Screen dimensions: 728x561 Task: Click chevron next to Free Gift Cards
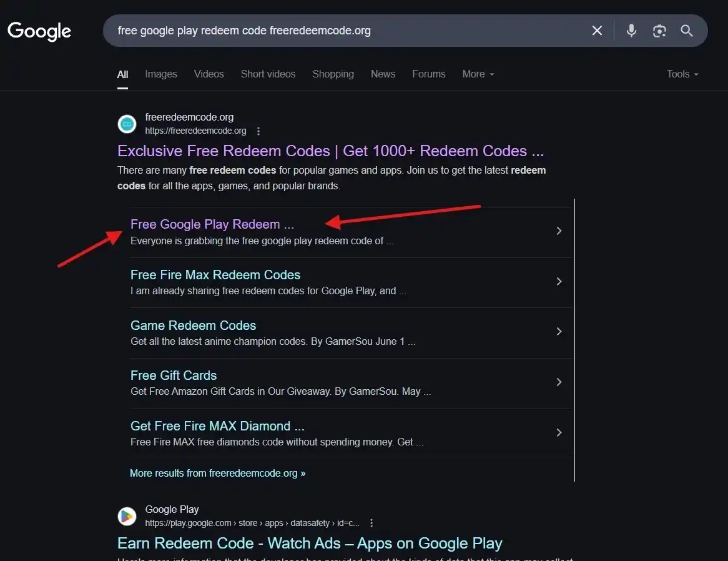pos(559,382)
